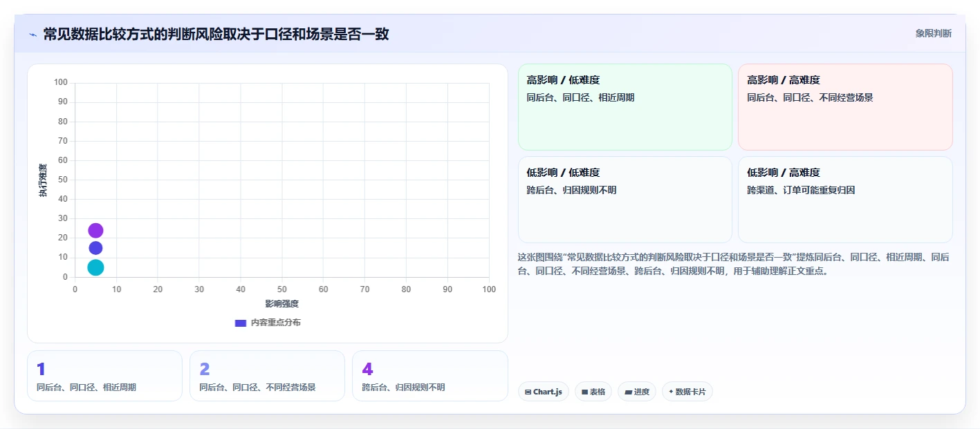The image size is (980, 429).
Task: Click the 内容重点分布 legend label
Action: pos(275,323)
